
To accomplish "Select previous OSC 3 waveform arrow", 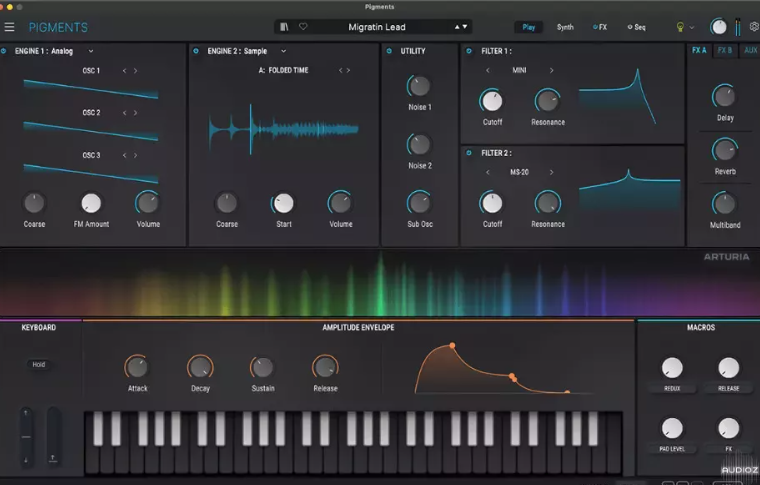I will click(x=125, y=156).
